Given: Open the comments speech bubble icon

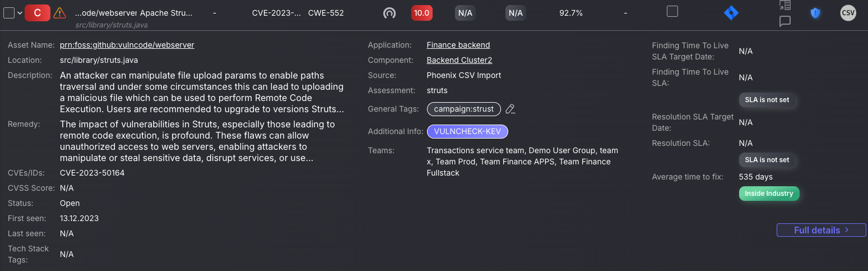Looking at the screenshot, I should click(785, 21).
